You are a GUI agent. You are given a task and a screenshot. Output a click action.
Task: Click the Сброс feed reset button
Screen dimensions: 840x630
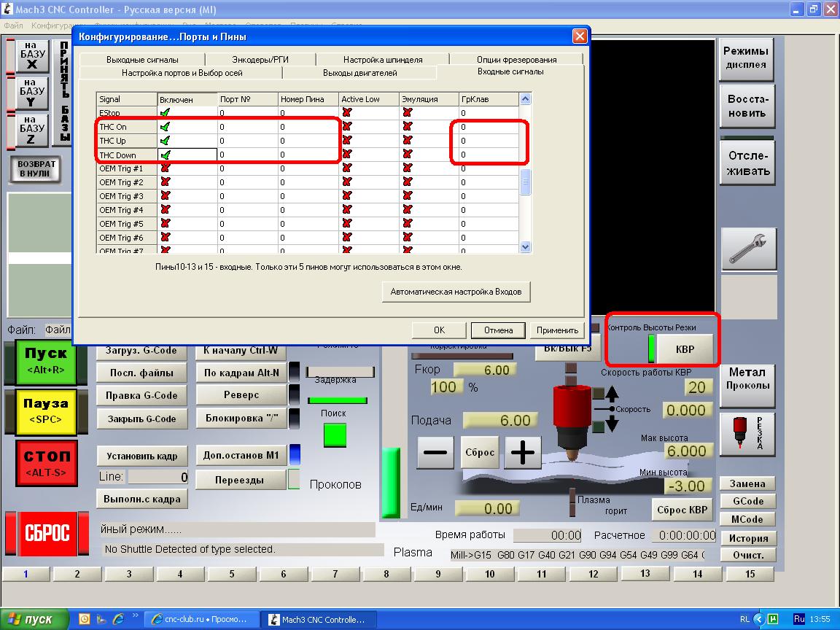480,453
